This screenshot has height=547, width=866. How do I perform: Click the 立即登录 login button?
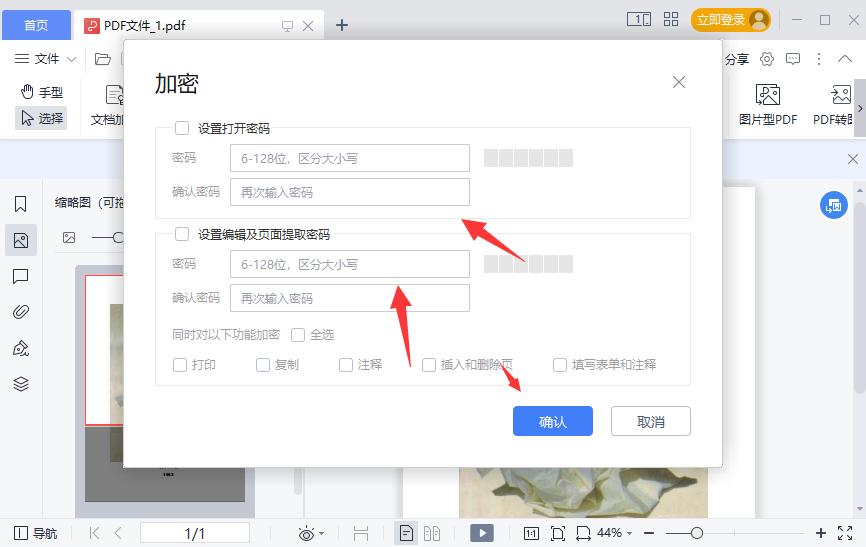pyautogui.click(x=731, y=20)
